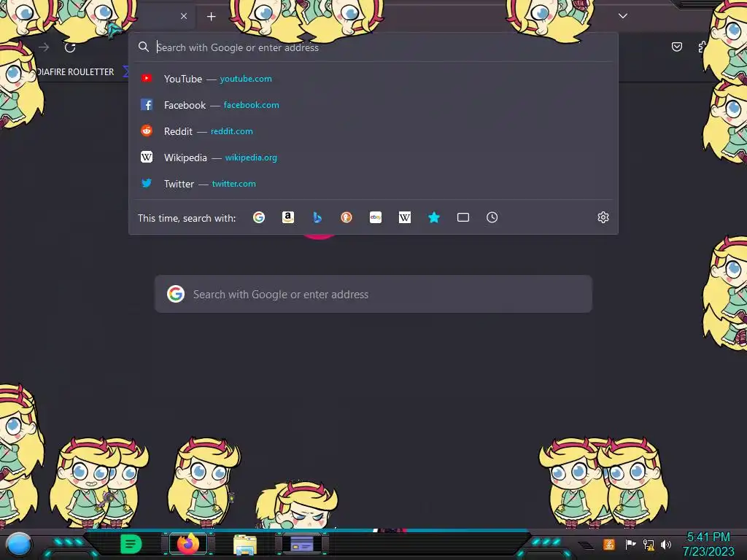Open a new tab with plus button
This screenshot has height=560, width=747.
(x=211, y=17)
